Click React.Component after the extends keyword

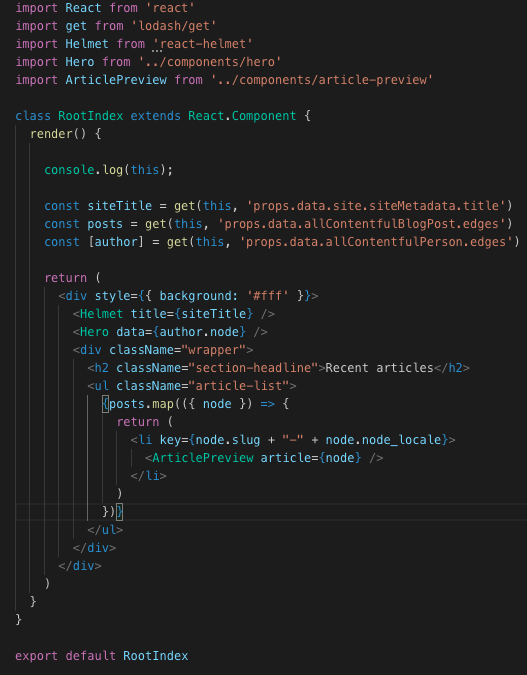coord(242,116)
